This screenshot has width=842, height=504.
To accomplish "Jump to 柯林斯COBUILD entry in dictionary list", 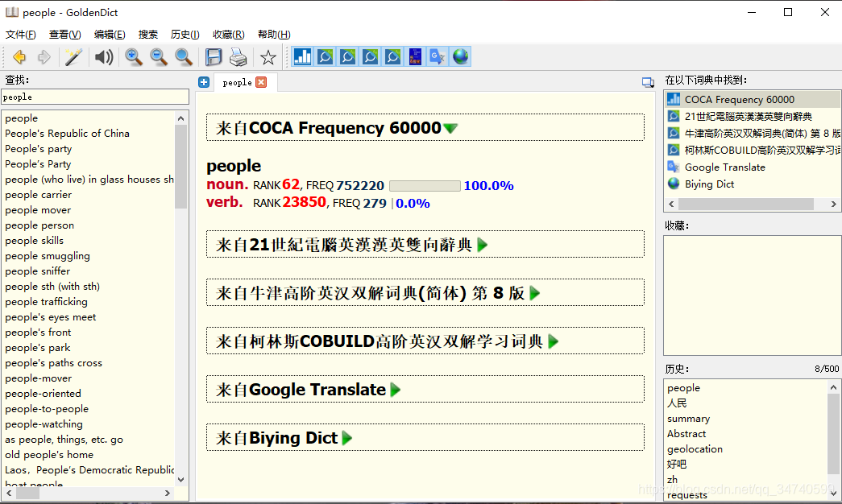I will pos(753,151).
